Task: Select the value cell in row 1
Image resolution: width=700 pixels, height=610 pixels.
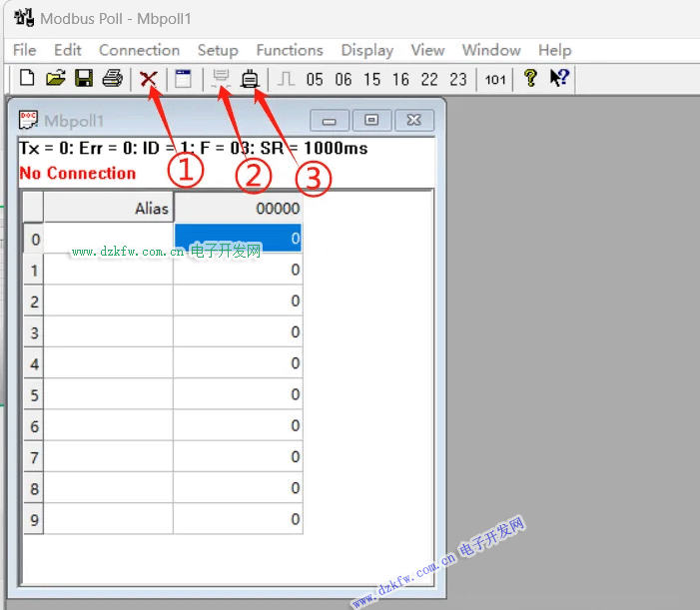Action: click(239, 270)
